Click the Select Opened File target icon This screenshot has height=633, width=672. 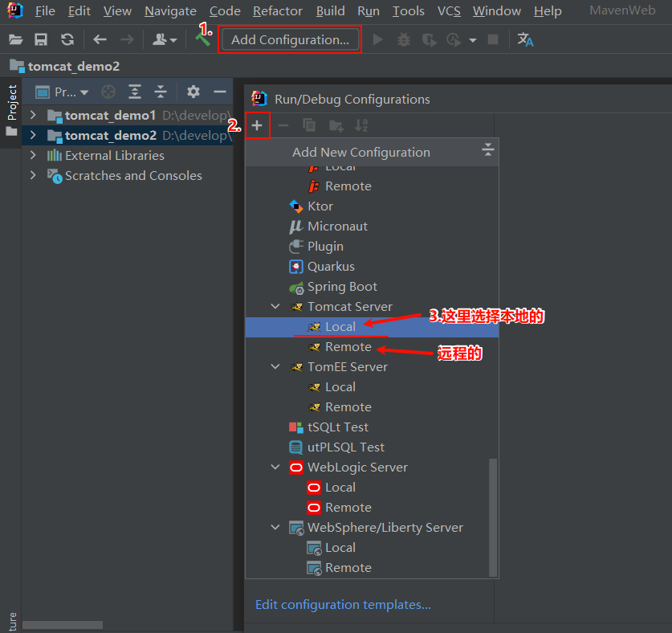[108, 92]
